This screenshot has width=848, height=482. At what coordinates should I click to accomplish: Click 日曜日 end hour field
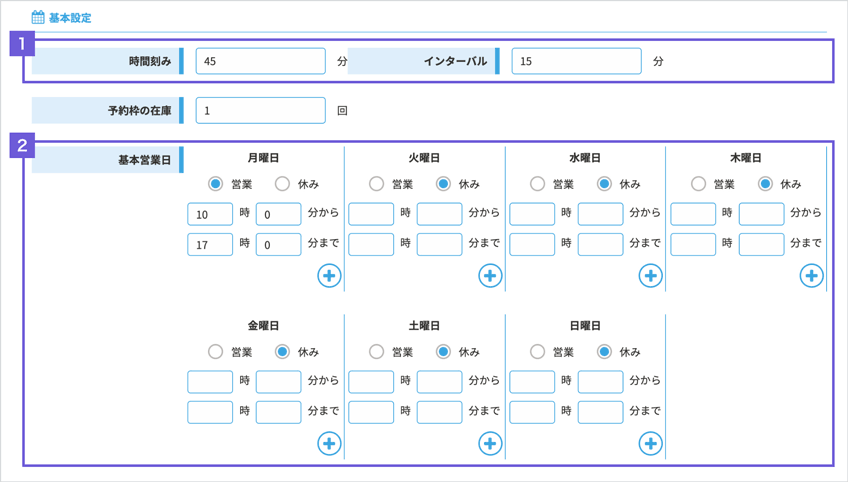point(532,412)
